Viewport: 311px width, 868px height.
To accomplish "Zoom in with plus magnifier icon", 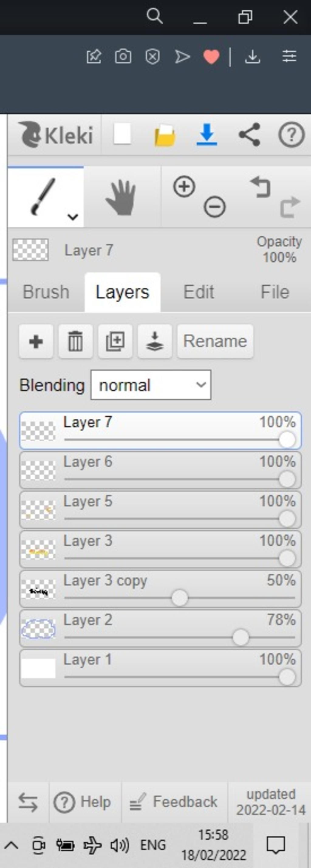I will [x=184, y=186].
